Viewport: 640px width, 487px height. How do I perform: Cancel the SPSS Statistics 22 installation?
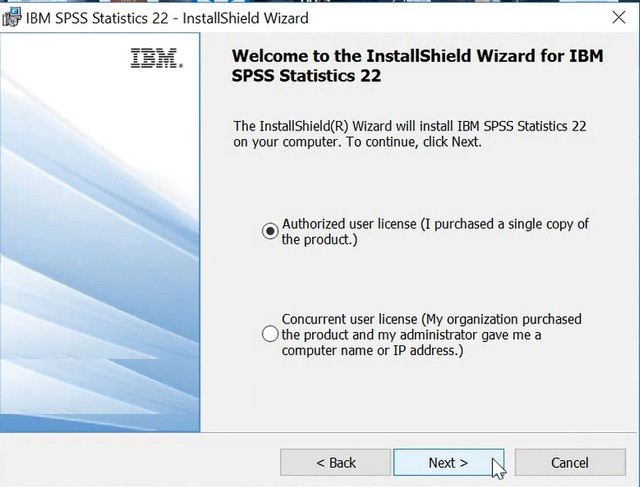[570, 463]
